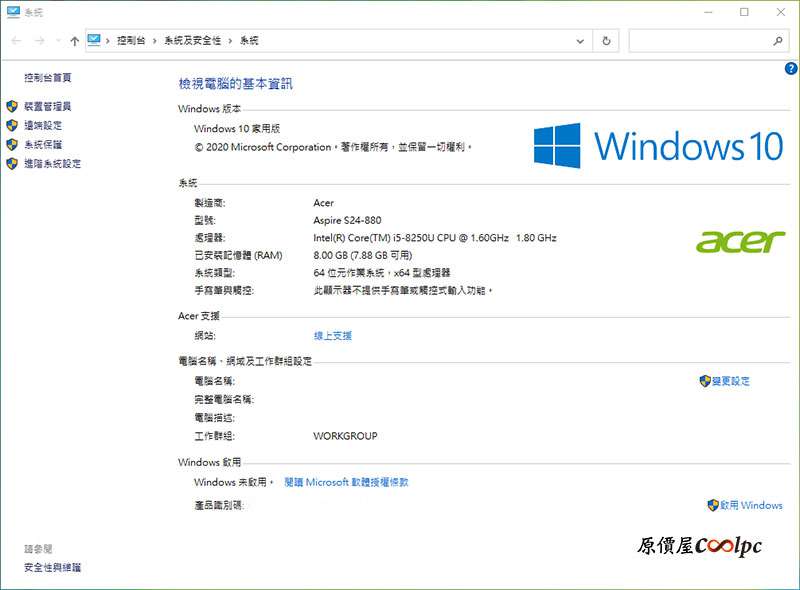Open 進階系統設定 from the sidebar
Image resolution: width=800 pixels, height=590 pixels.
(53, 163)
